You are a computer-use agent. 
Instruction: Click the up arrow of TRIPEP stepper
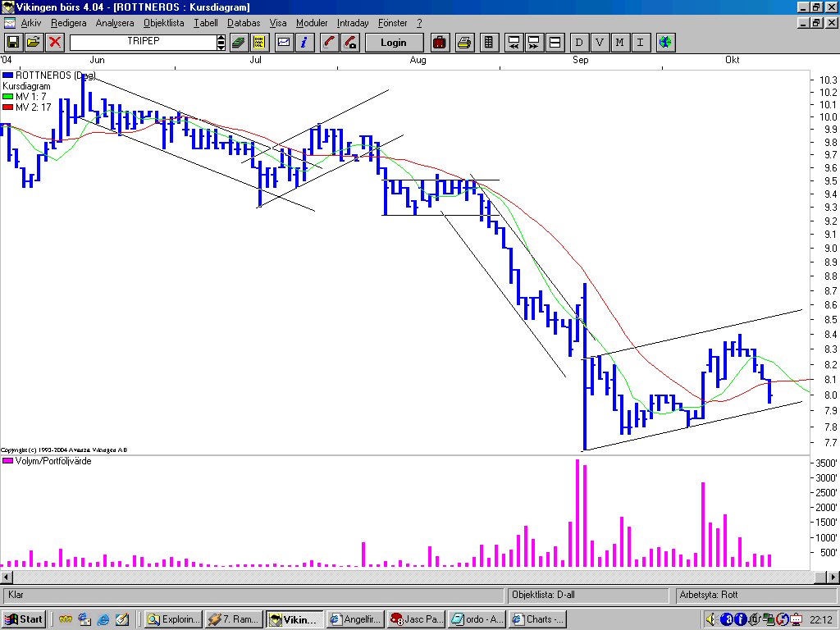[221, 39]
